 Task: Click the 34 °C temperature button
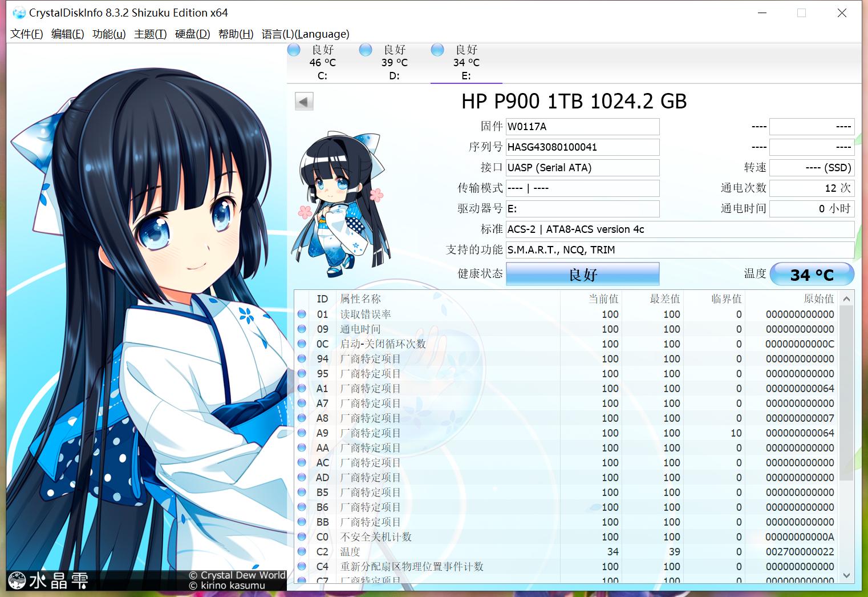(812, 274)
